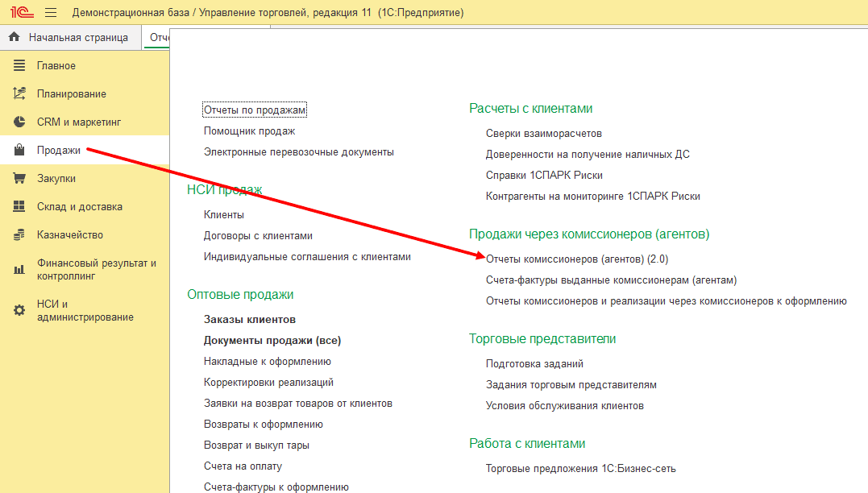Open Справки 1СПАРК Риски

coord(544,176)
